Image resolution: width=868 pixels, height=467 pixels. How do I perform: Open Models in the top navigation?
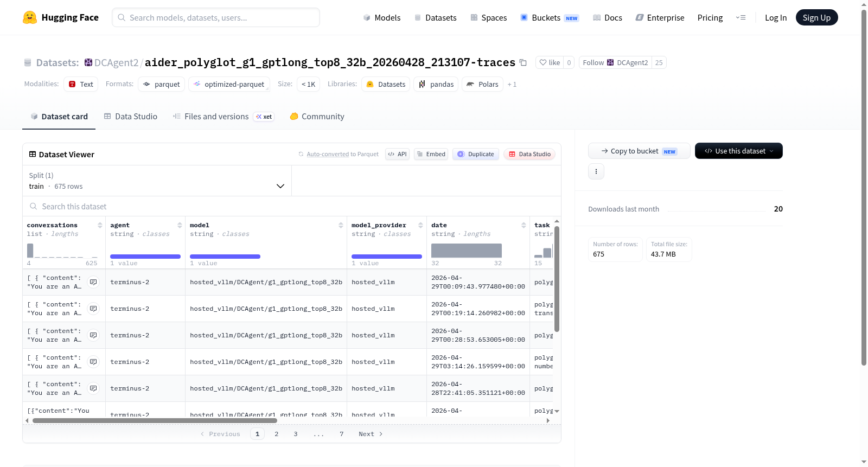tap(382, 17)
